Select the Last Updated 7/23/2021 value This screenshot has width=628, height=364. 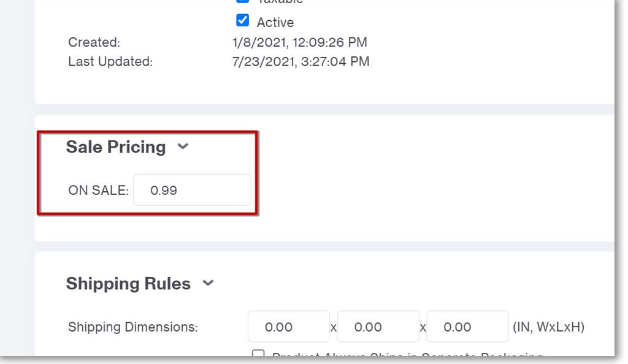click(301, 62)
